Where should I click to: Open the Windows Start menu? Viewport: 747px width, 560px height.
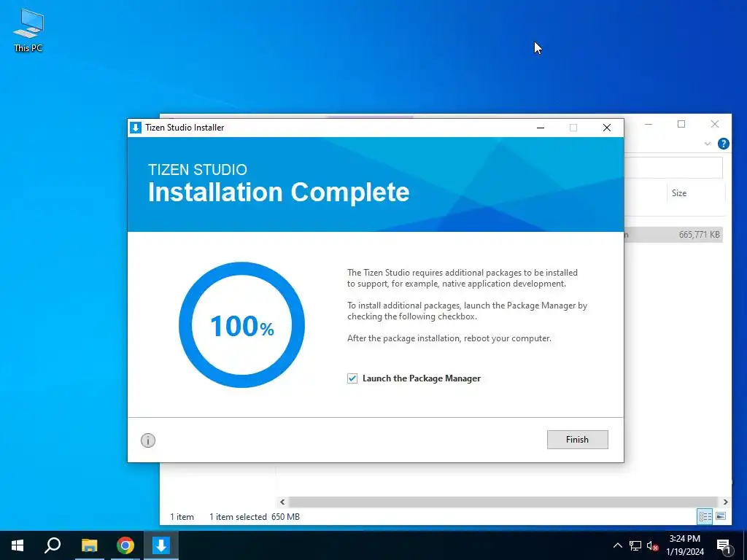pos(18,545)
